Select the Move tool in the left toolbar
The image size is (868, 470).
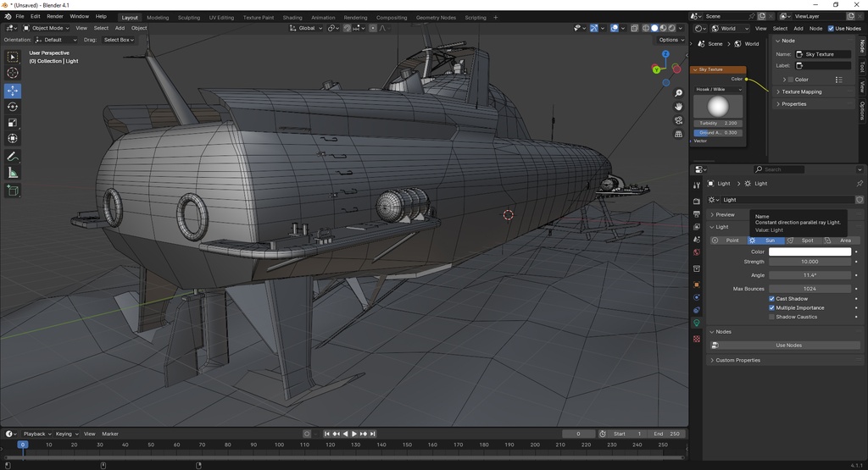coord(12,91)
